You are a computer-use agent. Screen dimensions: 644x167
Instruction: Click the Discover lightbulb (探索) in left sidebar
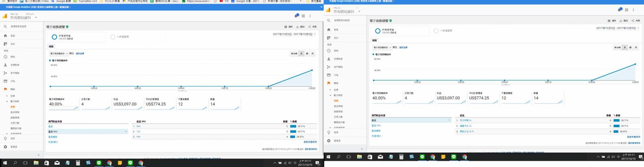pos(6,138)
